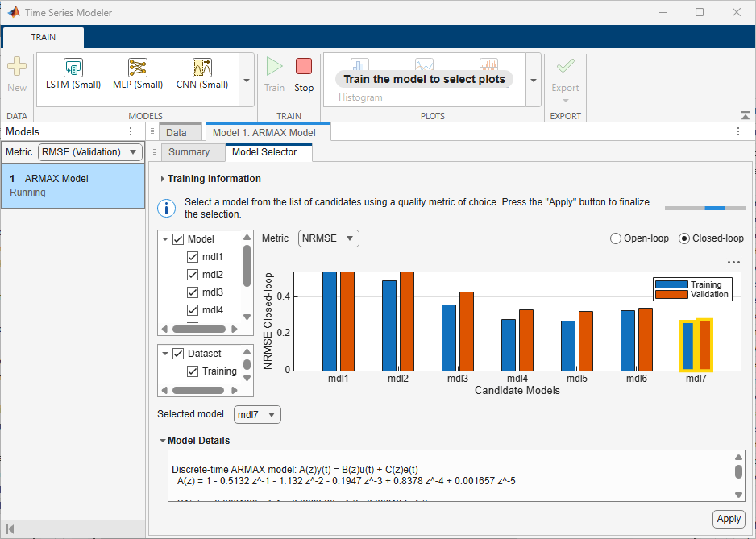Select the LSTM (Small) model icon

click(x=73, y=68)
